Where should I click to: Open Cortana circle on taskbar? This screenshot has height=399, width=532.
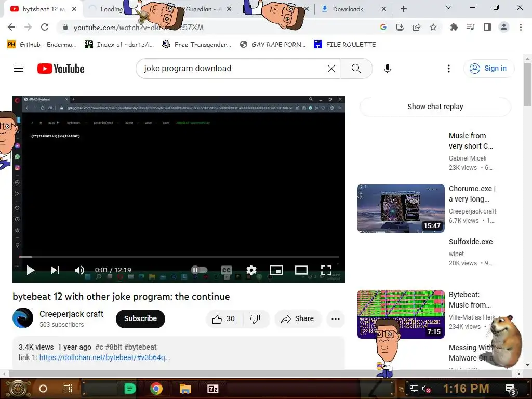pyautogui.click(x=43, y=389)
